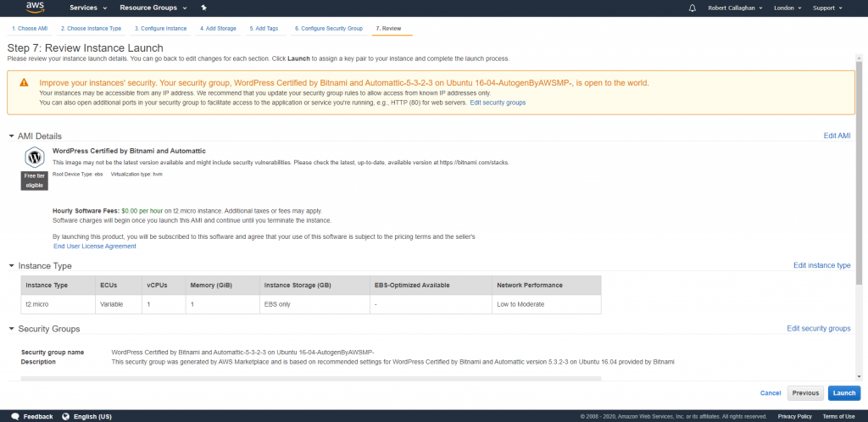
Task: Collapse the Instance Type section
Action: 11,265
